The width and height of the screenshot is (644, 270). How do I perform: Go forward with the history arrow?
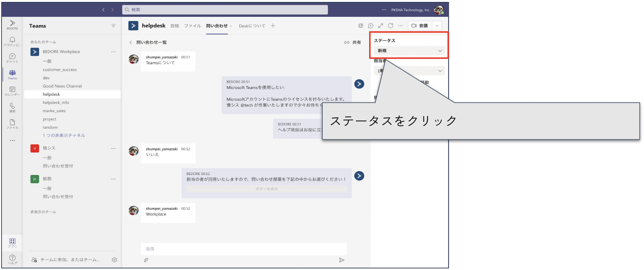click(x=112, y=10)
